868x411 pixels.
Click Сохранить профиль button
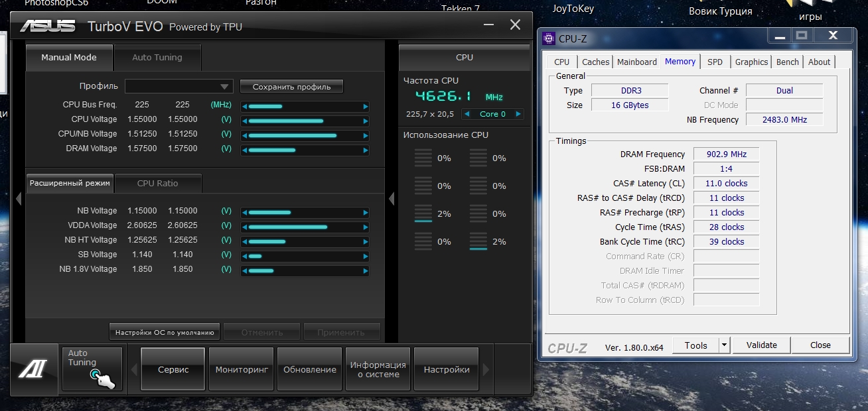click(x=291, y=86)
